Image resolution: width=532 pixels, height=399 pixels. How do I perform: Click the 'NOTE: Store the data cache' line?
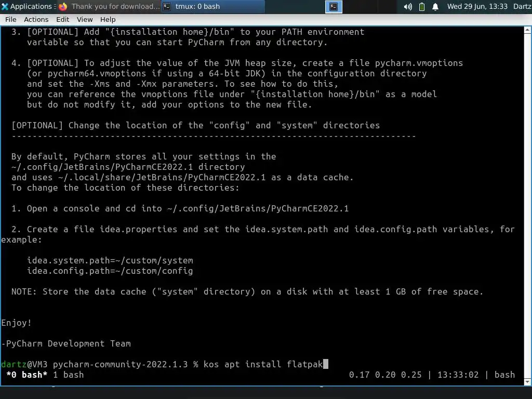click(x=247, y=291)
